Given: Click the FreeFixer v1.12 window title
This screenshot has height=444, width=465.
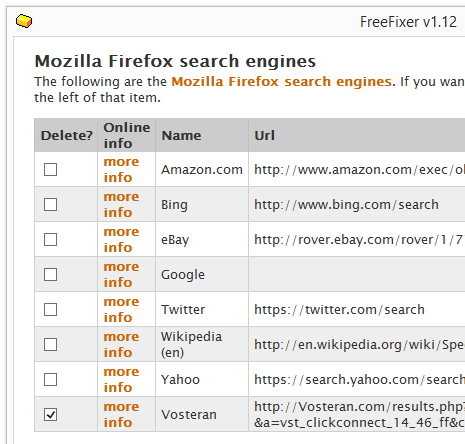Looking at the screenshot, I should coord(408,22).
